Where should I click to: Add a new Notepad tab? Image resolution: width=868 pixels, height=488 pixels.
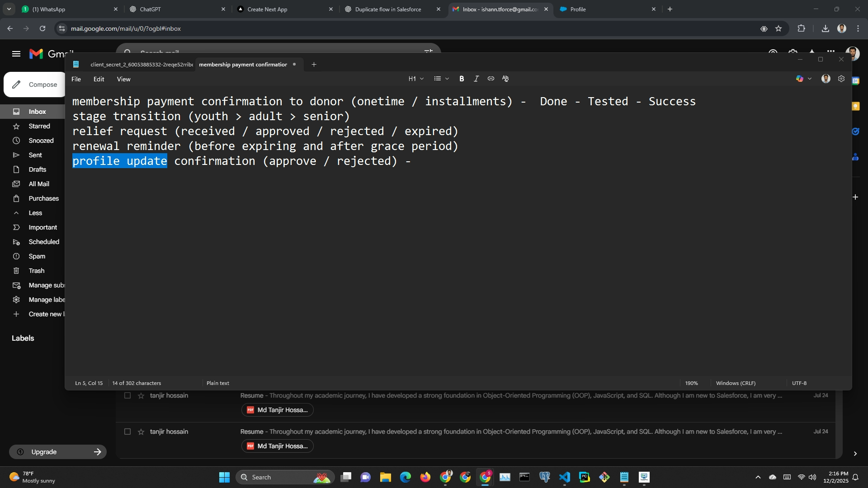[314, 65]
